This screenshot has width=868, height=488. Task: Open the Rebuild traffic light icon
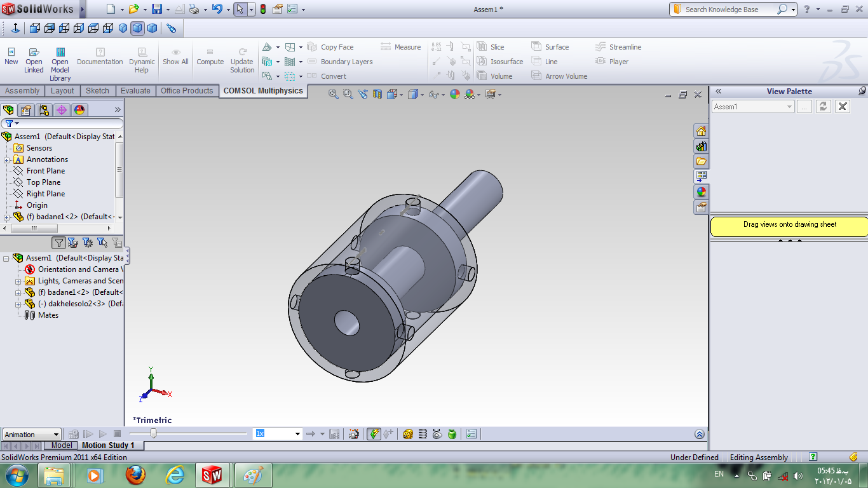coord(263,10)
